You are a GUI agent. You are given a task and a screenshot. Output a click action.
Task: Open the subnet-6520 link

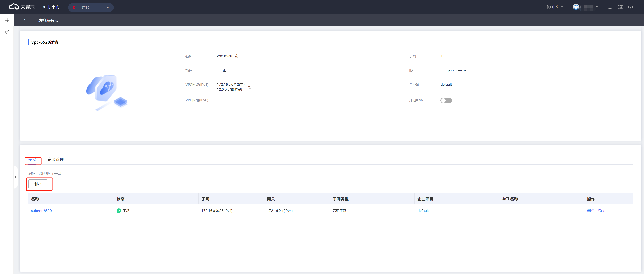click(41, 211)
